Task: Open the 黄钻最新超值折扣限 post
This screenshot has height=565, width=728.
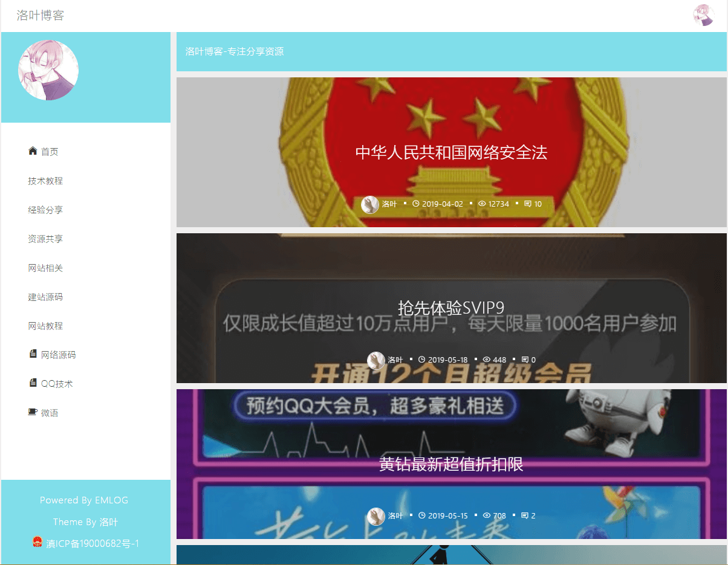Action: [x=451, y=464]
